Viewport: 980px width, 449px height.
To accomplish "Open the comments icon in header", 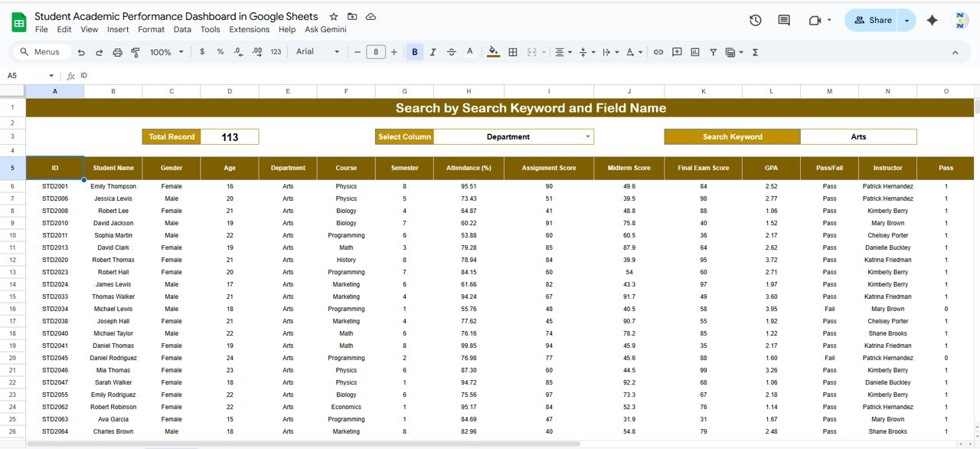I will point(784,21).
